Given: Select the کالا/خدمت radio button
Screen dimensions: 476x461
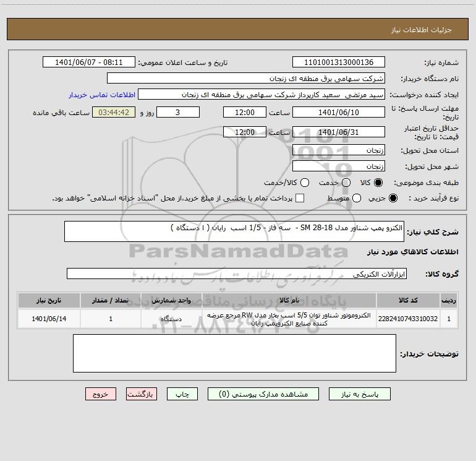Looking at the screenshot, I should [305, 183].
